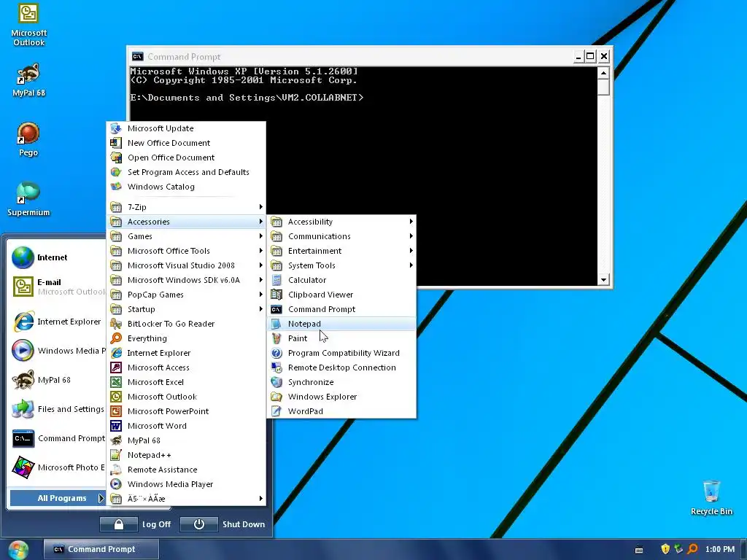Viewport: 747px width, 560px height.
Task: Click the Command Prompt scroll down arrow
Action: [x=603, y=280]
